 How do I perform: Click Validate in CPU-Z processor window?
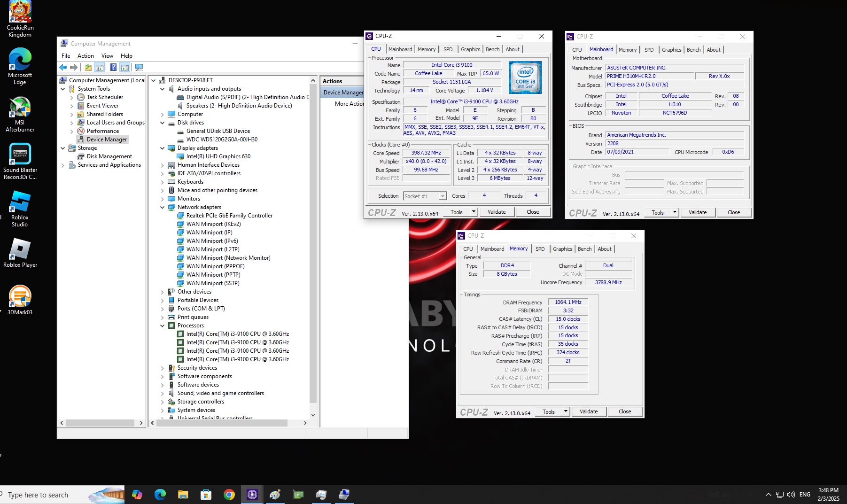coord(497,212)
